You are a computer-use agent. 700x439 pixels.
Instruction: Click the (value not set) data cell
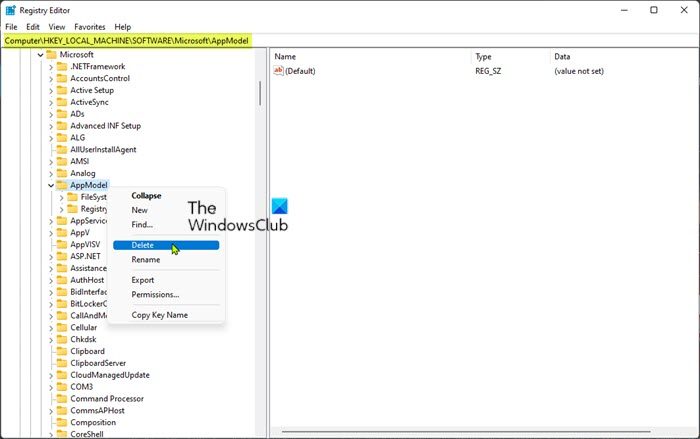point(579,71)
